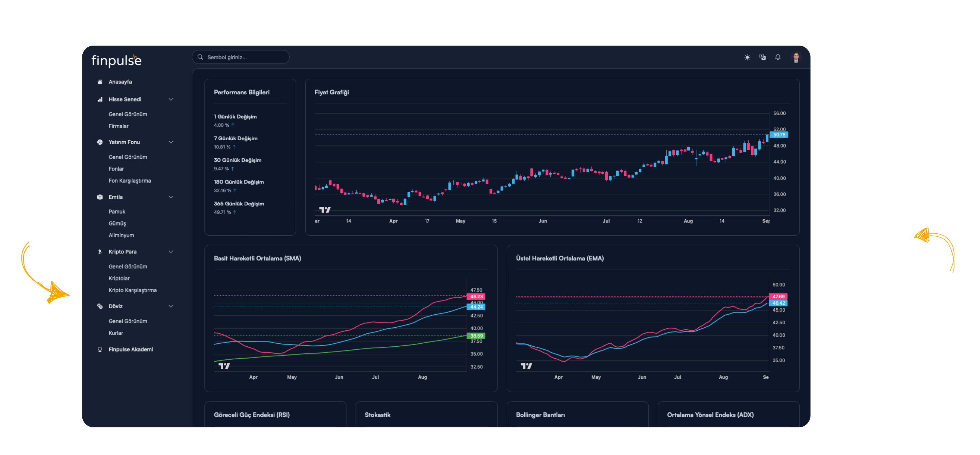
Task: Toggle the light theme sun icon
Action: click(747, 57)
